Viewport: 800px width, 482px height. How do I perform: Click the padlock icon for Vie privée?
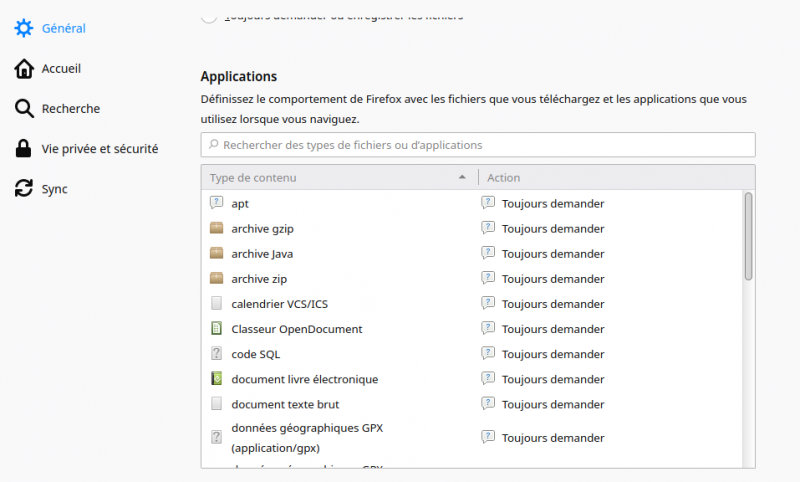point(23,148)
